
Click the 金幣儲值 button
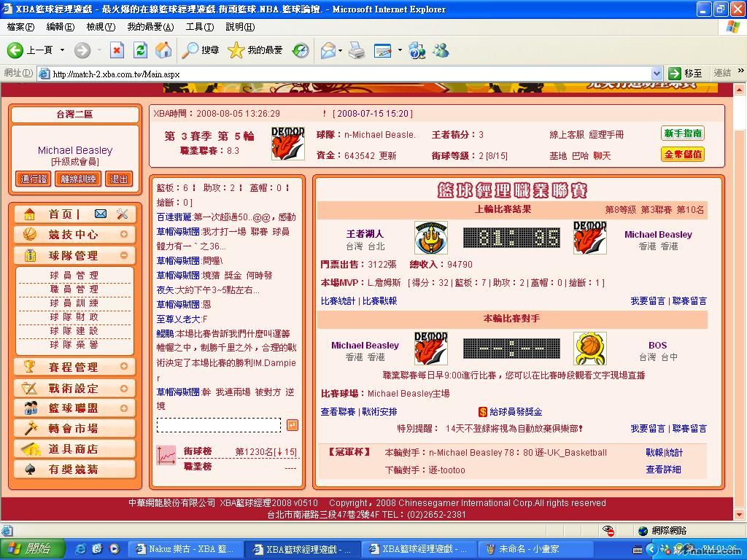click(683, 155)
